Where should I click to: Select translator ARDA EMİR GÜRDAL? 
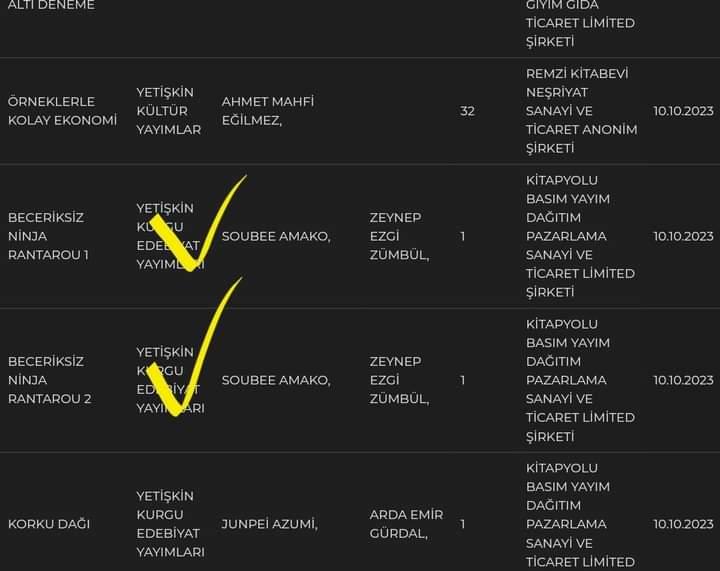pos(406,524)
